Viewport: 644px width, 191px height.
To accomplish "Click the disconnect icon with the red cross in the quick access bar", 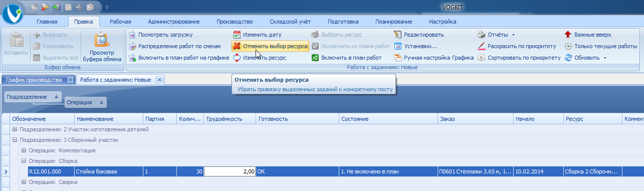I will tap(45, 7).
